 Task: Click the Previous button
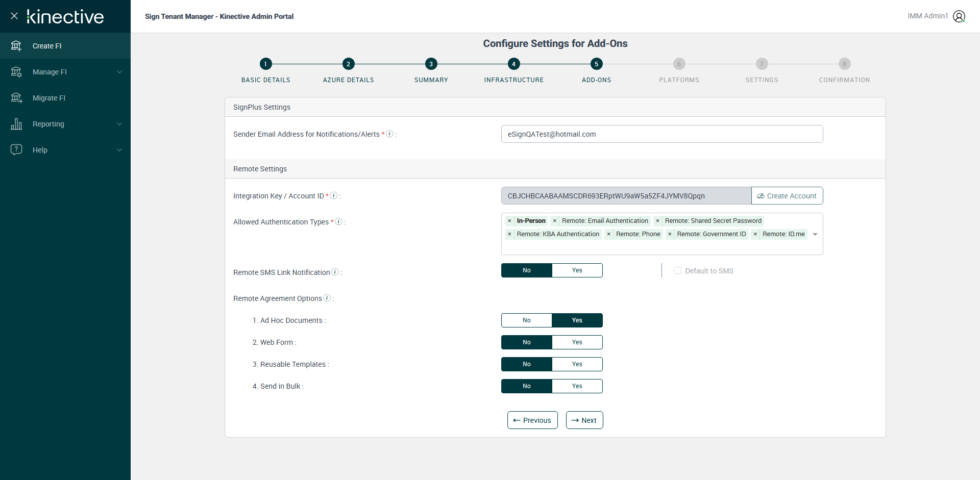532,420
